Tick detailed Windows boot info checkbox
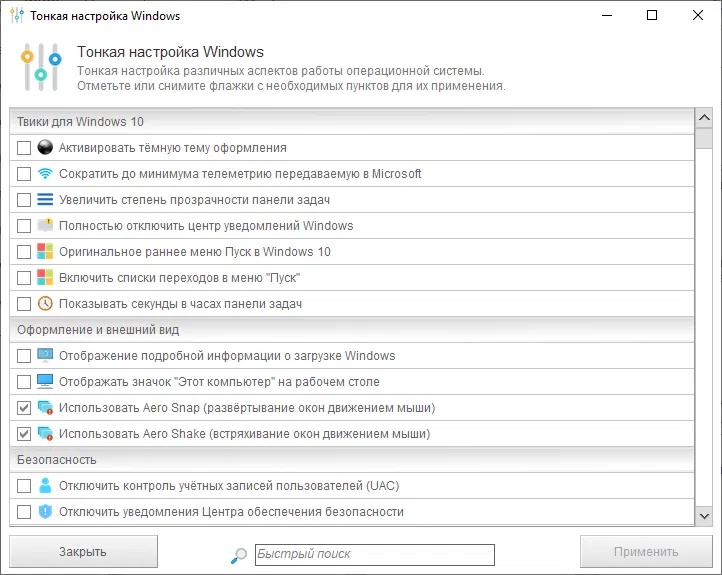This screenshot has height=575, width=722. [24, 355]
